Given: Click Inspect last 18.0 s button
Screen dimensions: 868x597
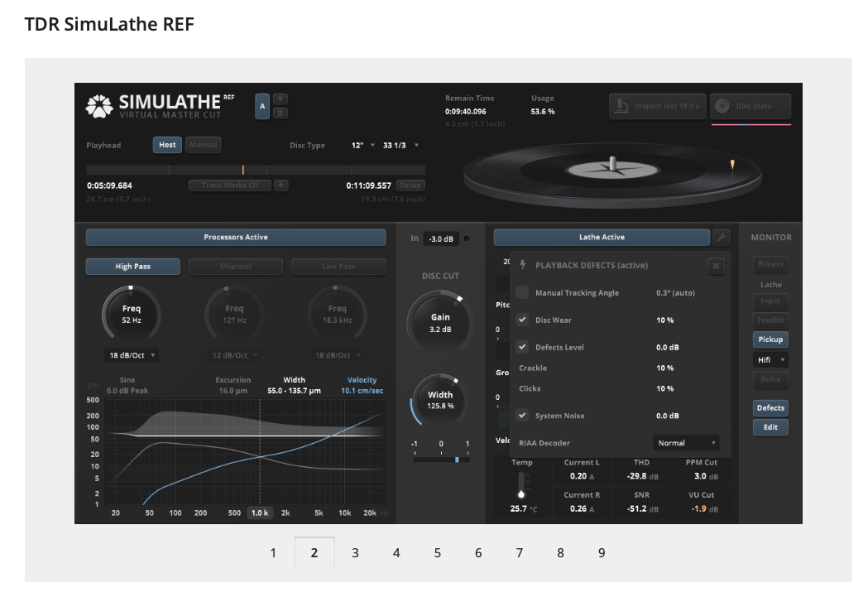Looking at the screenshot, I should (x=658, y=106).
